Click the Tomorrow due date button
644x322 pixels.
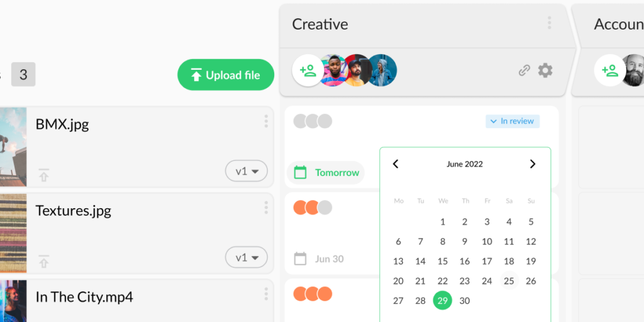pyautogui.click(x=326, y=172)
